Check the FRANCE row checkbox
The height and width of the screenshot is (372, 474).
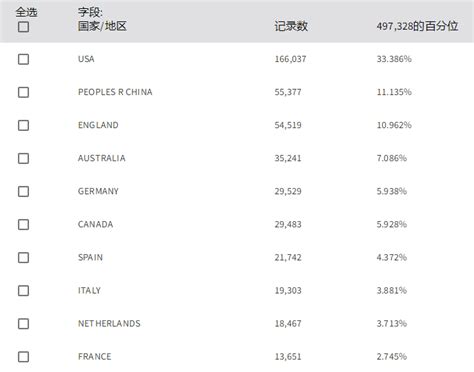click(23, 357)
